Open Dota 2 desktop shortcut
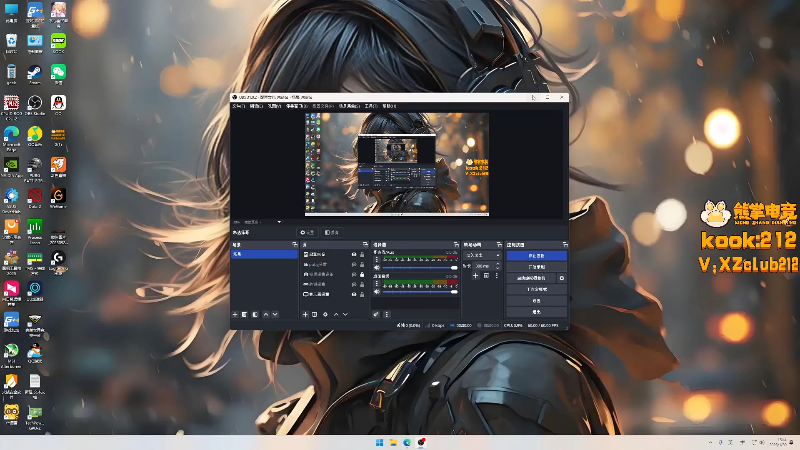Viewport: 800px width, 450px height. coord(35,198)
